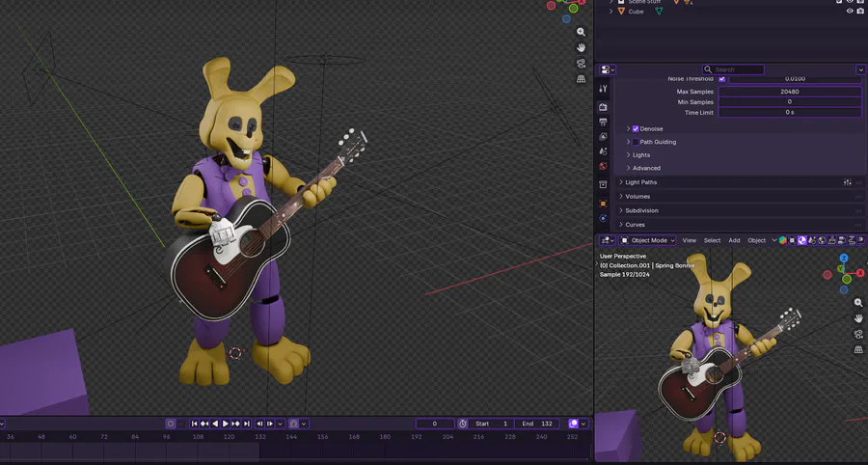Click the Max Samples value field

[790, 92]
